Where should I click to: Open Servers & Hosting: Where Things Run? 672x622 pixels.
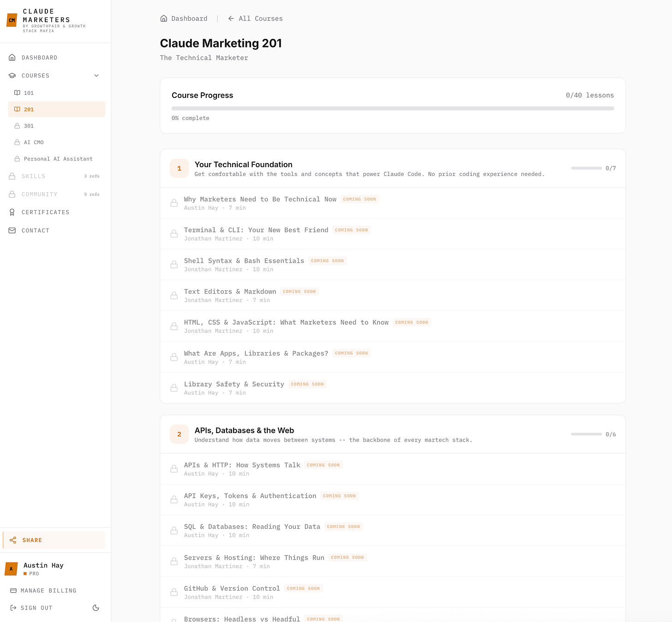(393, 562)
